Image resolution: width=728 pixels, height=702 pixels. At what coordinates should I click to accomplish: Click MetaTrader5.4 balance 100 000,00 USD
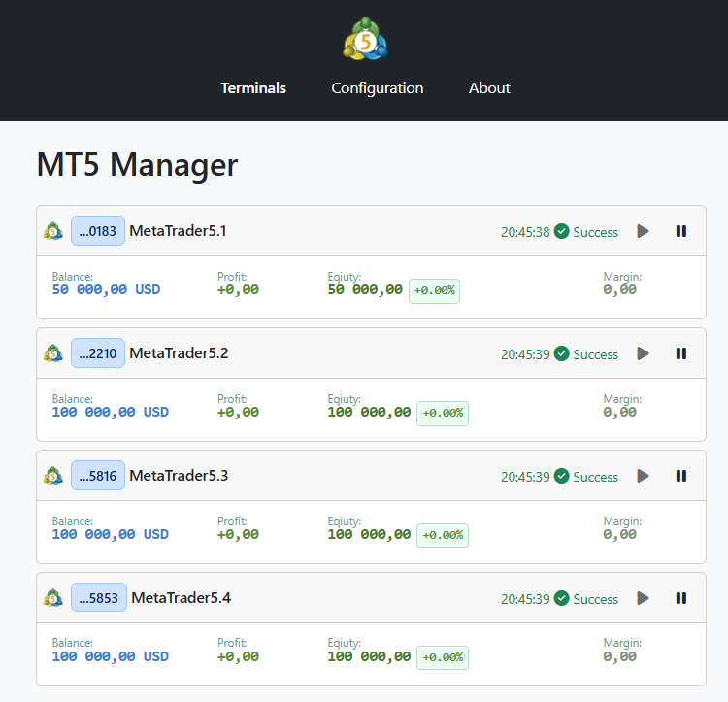pos(111,657)
